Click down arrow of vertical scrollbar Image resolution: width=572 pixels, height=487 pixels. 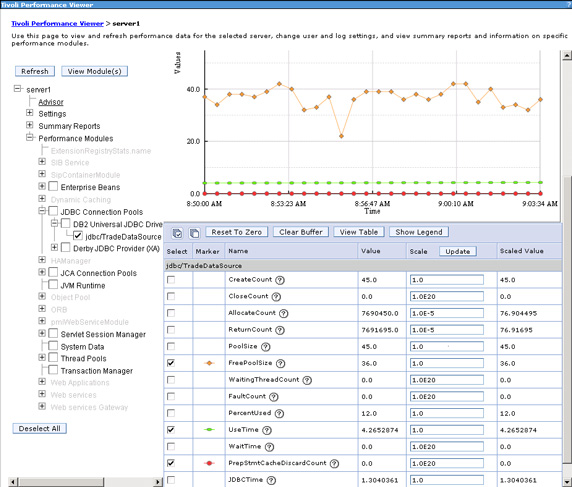(567, 481)
